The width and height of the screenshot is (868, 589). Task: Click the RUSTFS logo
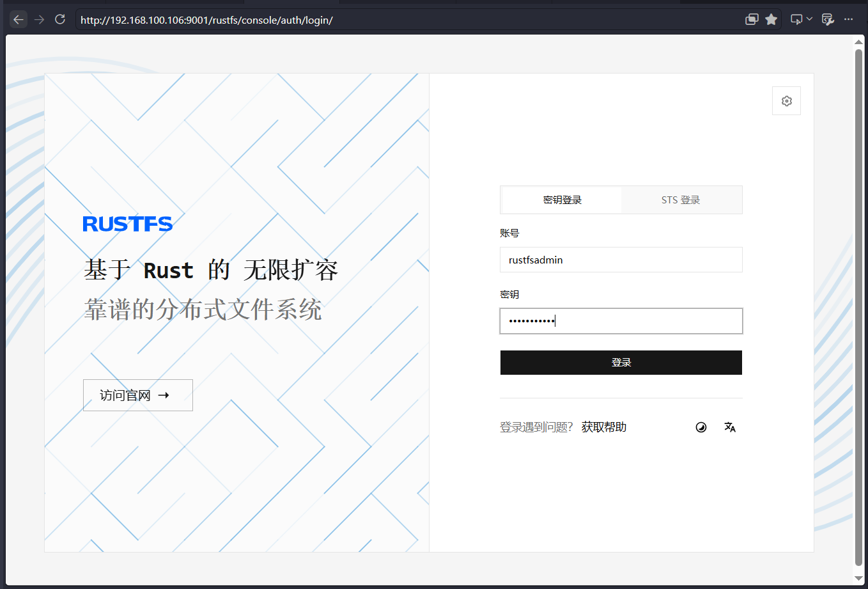(128, 224)
